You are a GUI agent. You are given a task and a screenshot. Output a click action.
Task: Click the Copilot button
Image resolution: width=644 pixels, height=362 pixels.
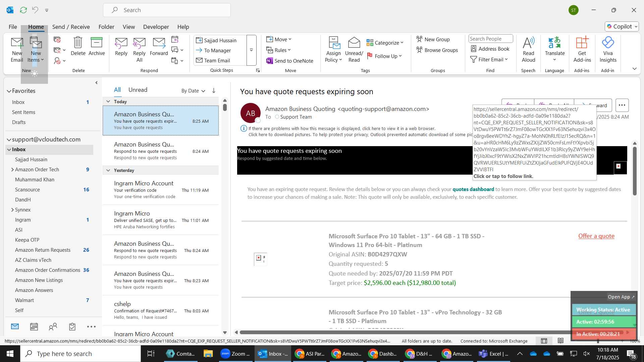[622, 26]
